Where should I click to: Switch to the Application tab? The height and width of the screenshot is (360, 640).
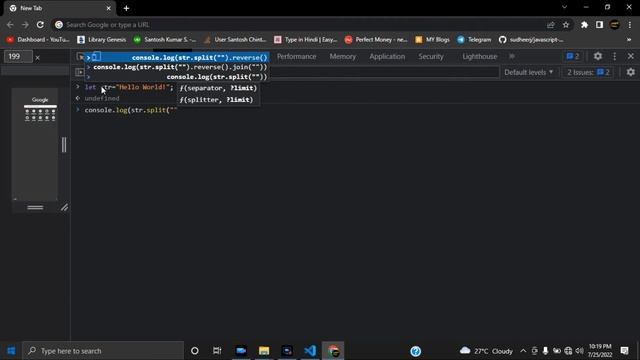387,56
